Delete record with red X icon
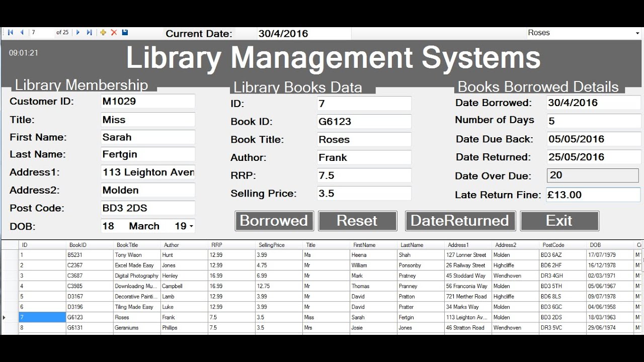 tap(114, 33)
